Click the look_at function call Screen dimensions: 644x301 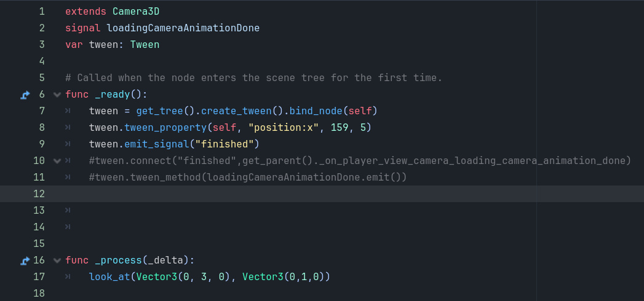click(x=109, y=277)
